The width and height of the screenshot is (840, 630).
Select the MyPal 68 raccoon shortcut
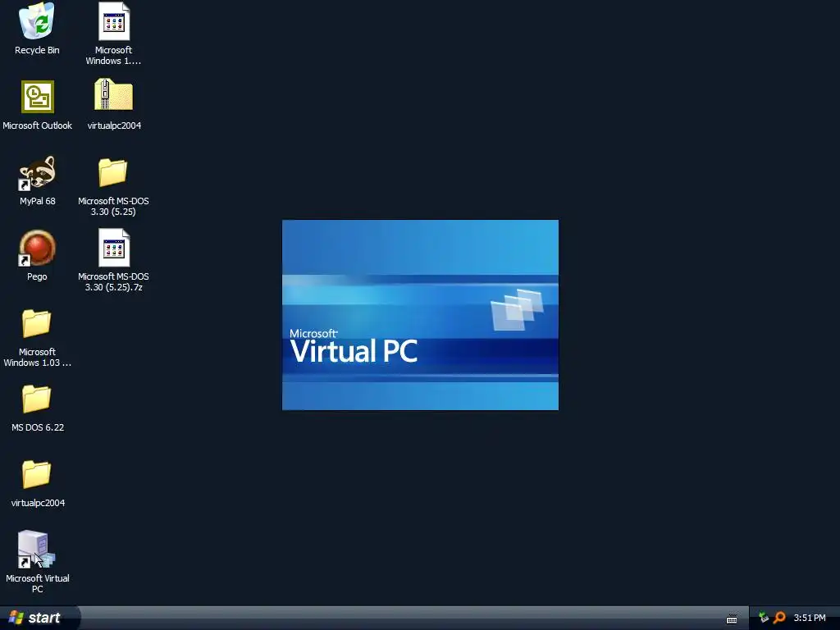[x=37, y=173]
